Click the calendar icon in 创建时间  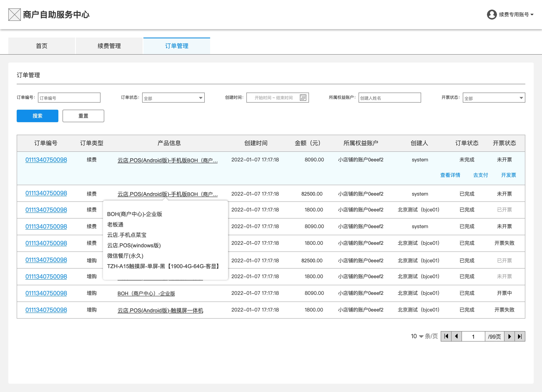point(303,98)
